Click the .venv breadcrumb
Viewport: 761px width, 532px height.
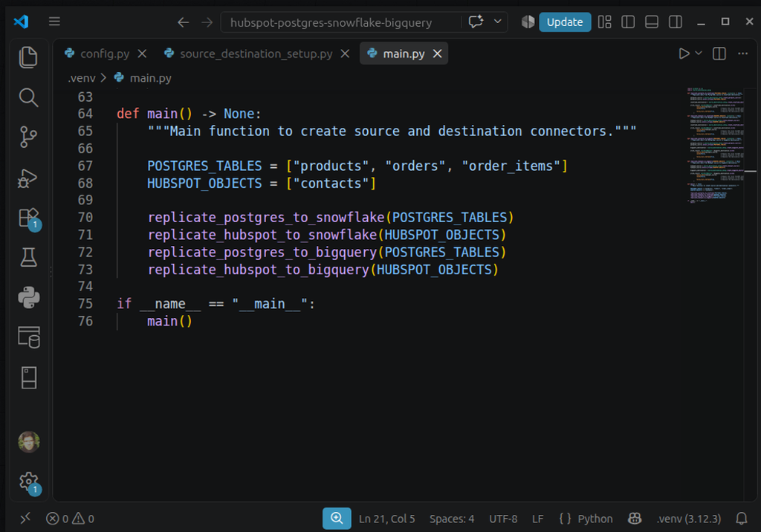tap(82, 78)
